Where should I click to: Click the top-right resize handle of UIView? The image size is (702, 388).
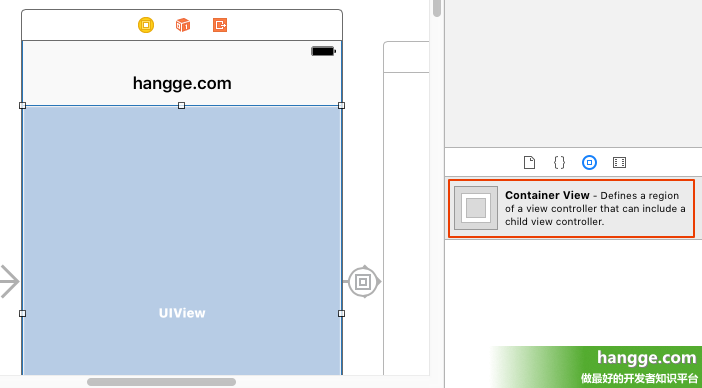341,106
